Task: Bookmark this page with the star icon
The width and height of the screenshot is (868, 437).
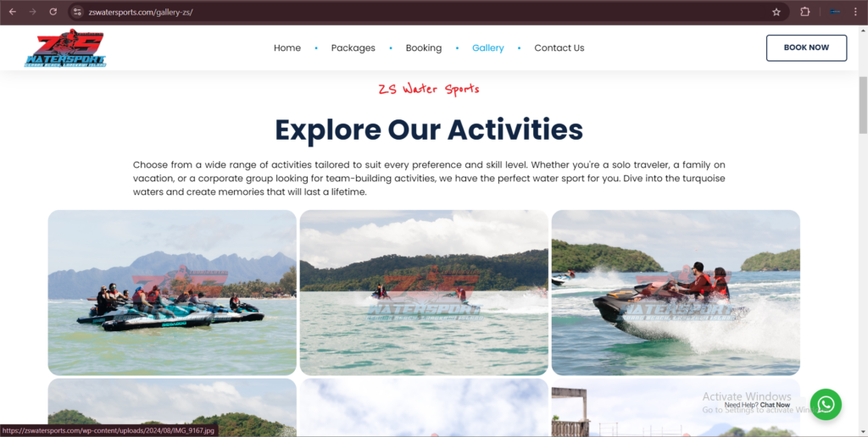Action: click(x=776, y=12)
